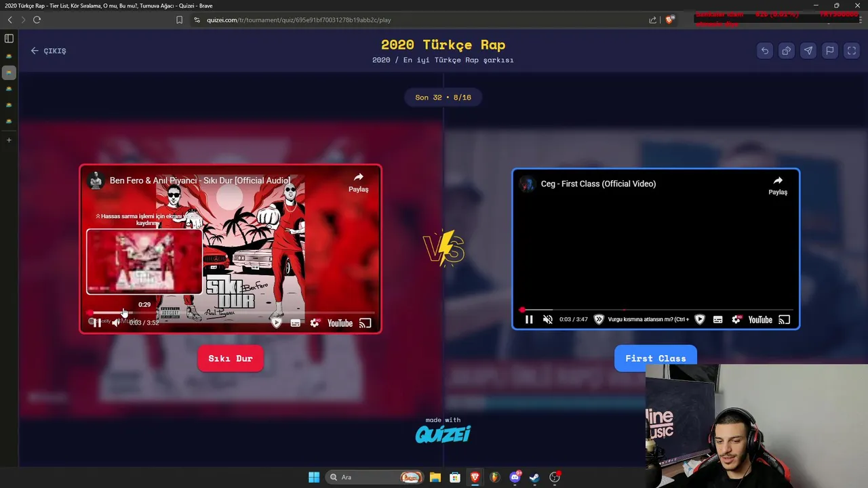868x488 pixels.
Task: Vote for the First Class button
Action: 656,359
